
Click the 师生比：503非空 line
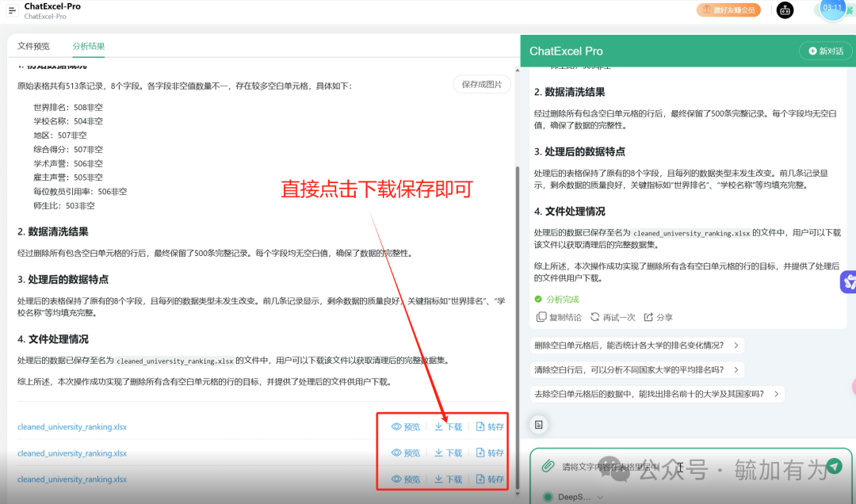(64, 205)
